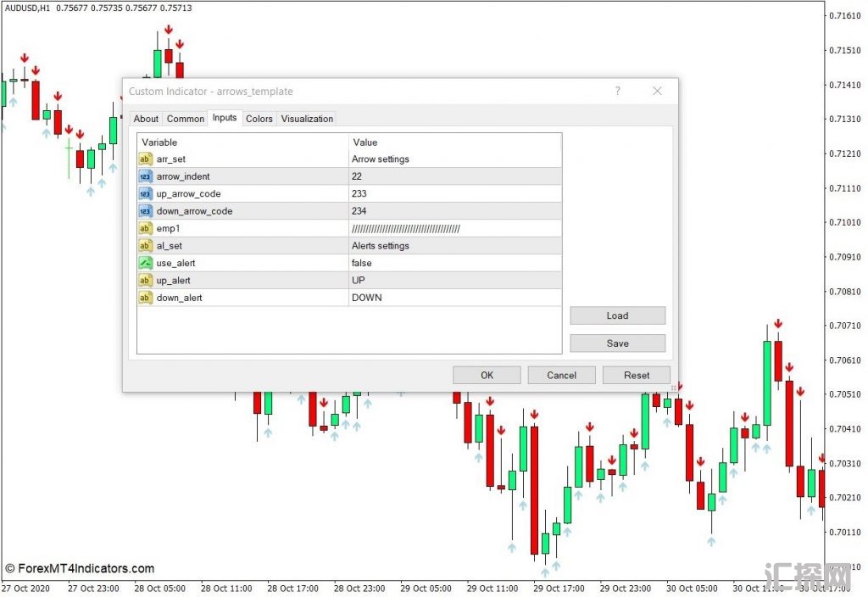The width and height of the screenshot is (868, 597).
Task: Click the 30 Oct 05:00 time label
Action: click(692, 589)
